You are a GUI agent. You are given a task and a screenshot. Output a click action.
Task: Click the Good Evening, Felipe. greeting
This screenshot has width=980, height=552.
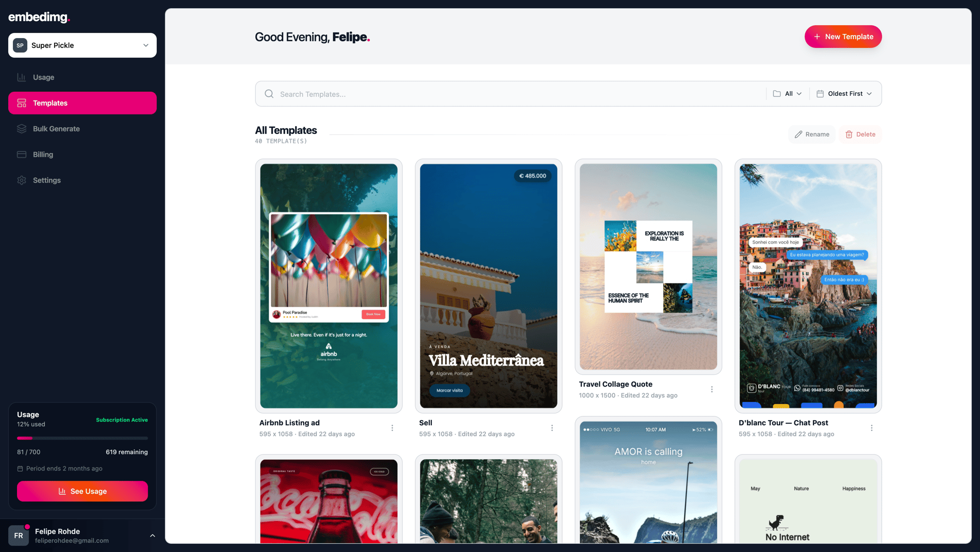[x=312, y=37]
